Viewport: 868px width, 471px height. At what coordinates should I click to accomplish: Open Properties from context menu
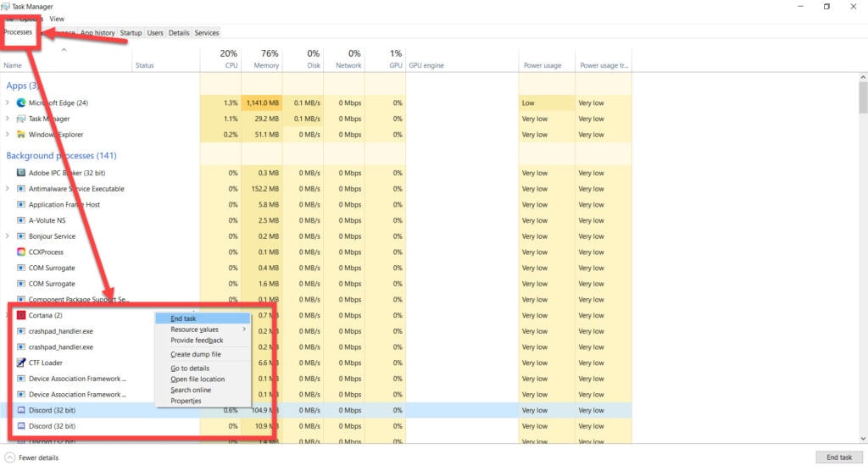point(203,401)
